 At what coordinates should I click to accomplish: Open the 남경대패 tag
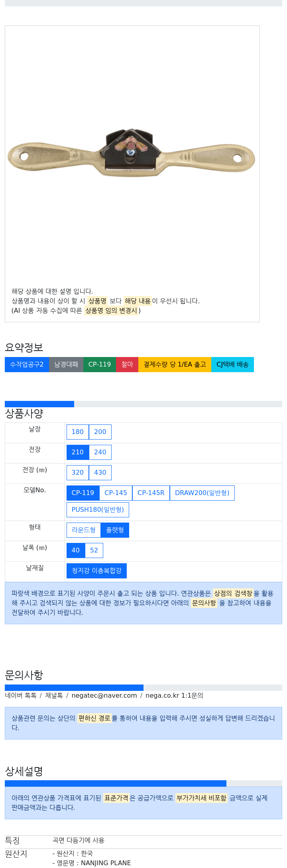pos(66,365)
